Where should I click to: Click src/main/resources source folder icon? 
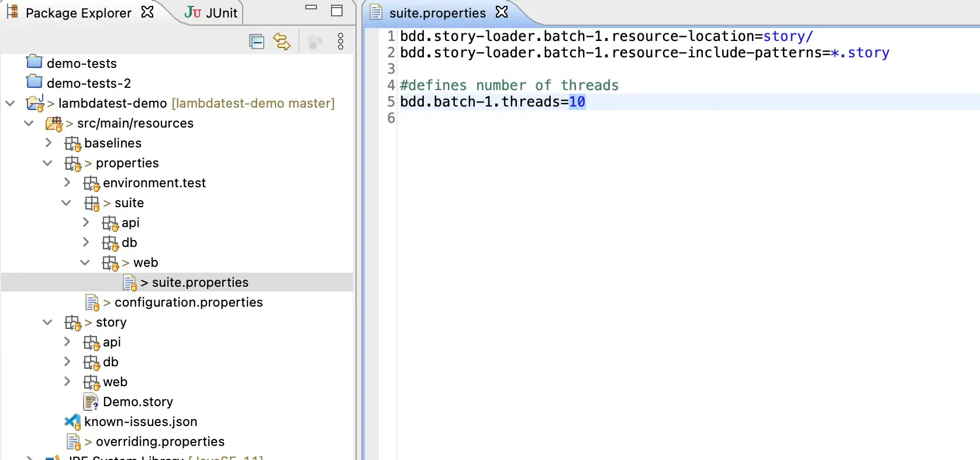click(54, 124)
